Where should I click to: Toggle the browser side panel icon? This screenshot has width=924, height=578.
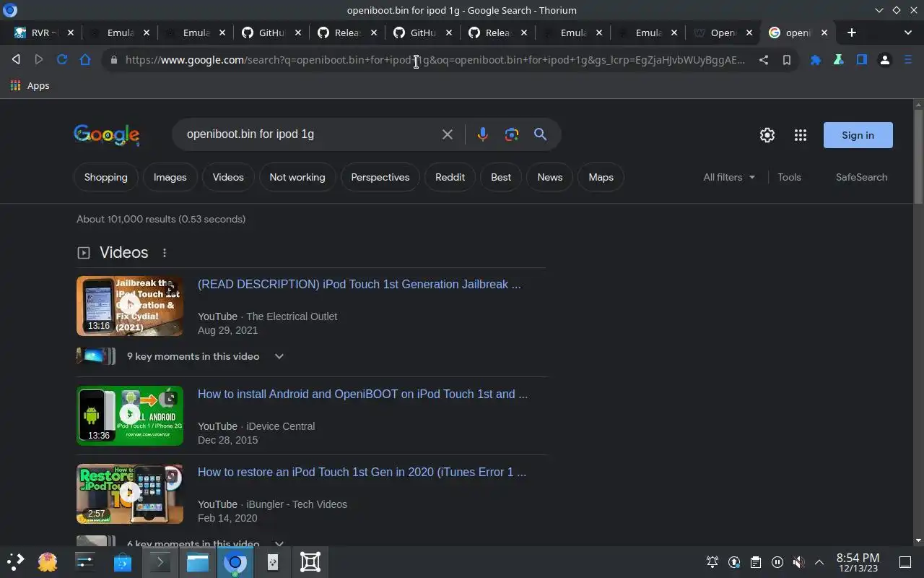point(862,60)
